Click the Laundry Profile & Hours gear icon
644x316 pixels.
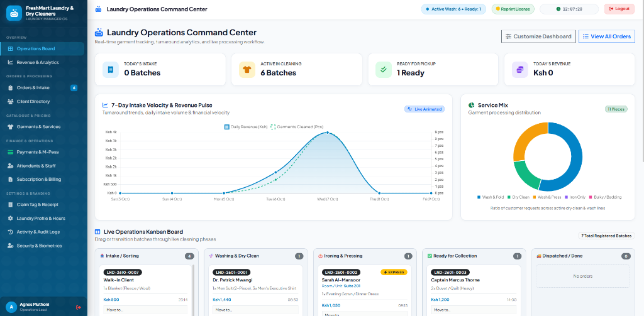tap(10, 219)
